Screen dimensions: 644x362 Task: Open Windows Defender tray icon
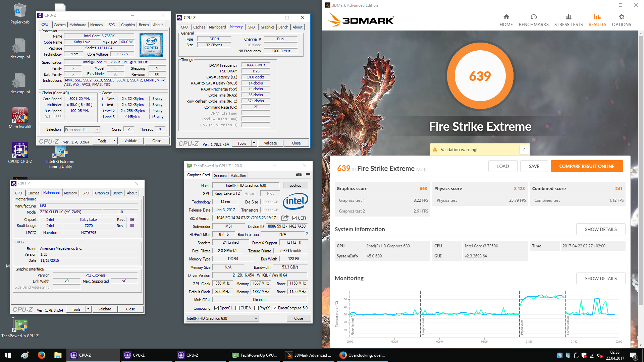(x=584, y=355)
